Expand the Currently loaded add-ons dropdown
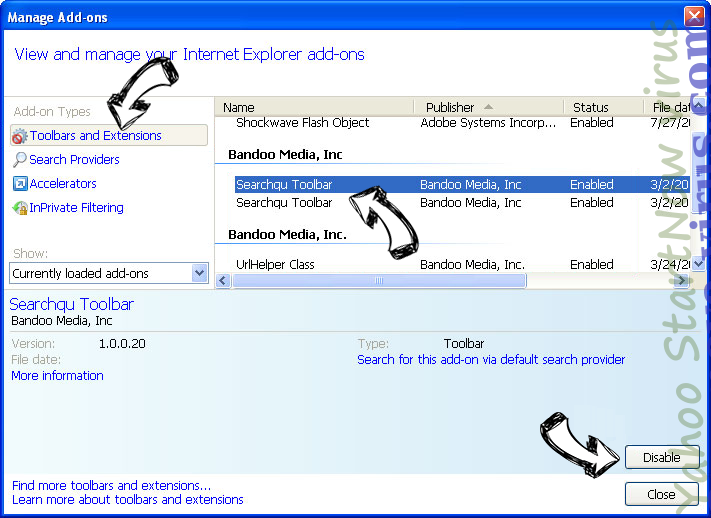Viewport: 711px width, 518px height. click(x=200, y=273)
